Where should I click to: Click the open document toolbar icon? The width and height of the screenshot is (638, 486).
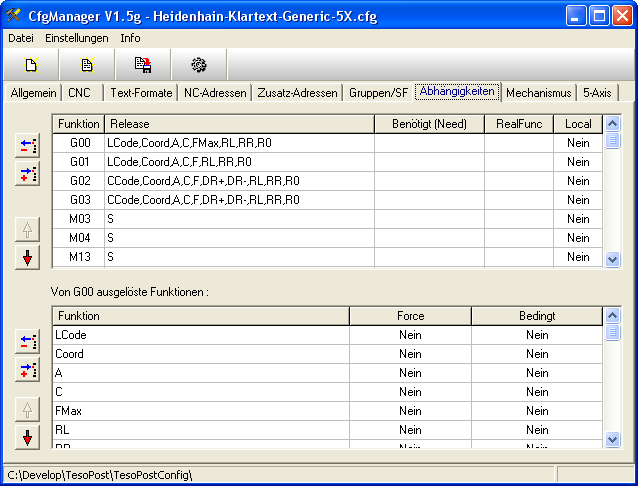(87, 65)
